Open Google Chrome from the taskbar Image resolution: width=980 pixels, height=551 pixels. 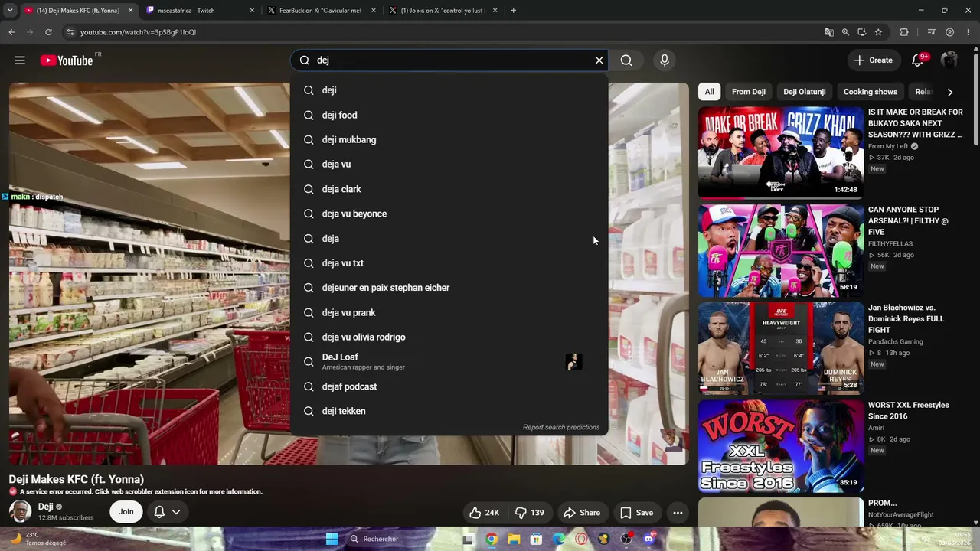click(492, 539)
